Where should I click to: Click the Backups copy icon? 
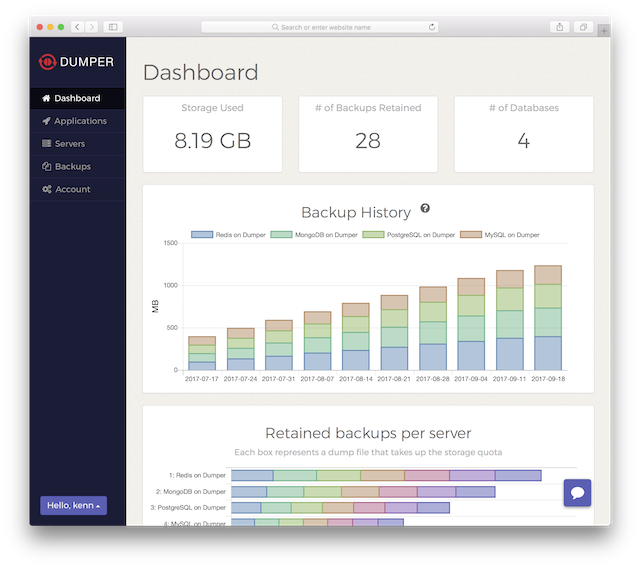point(46,166)
